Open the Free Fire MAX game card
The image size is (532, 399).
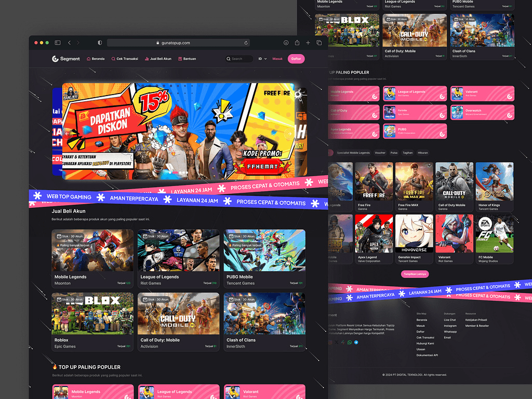point(414,187)
